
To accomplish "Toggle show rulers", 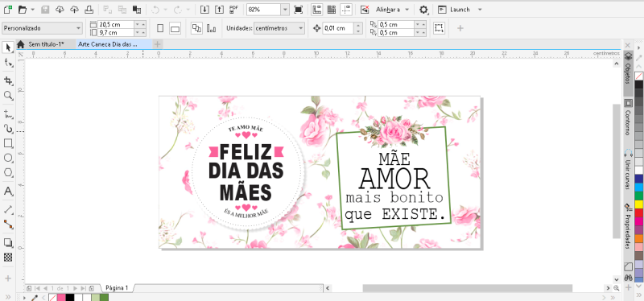I will 316,10.
